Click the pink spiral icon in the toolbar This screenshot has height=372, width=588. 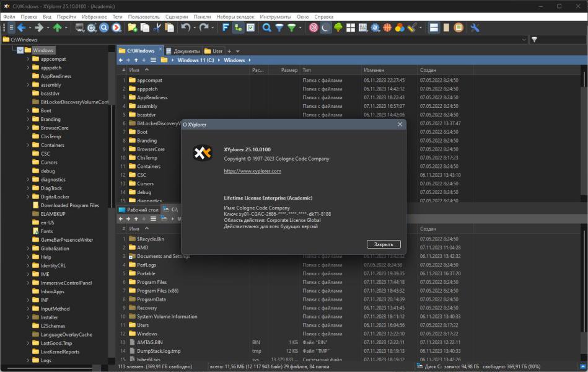click(x=314, y=28)
